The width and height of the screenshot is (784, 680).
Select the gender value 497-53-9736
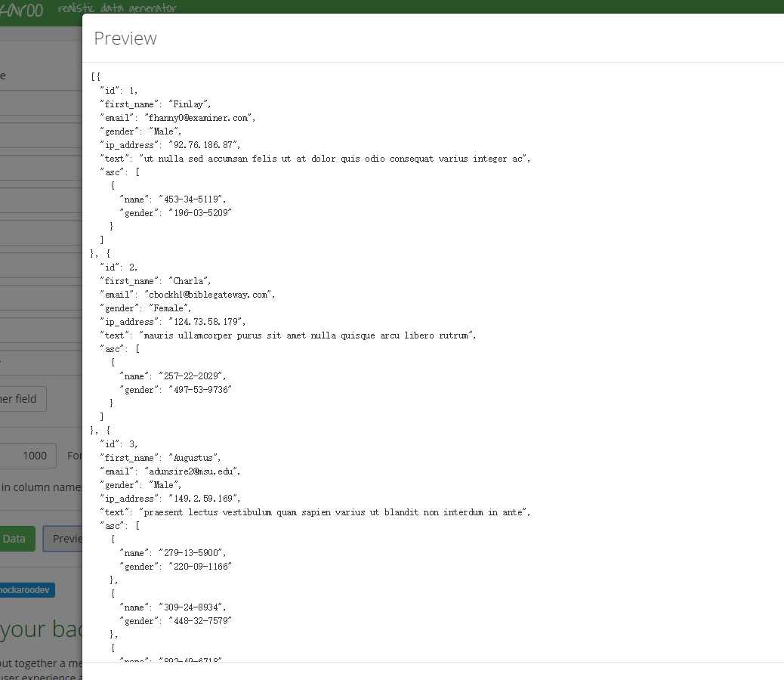tap(200, 390)
